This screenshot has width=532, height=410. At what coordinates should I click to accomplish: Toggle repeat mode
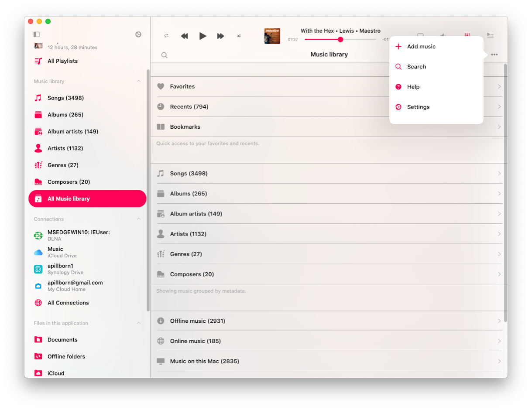pyautogui.click(x=166, y=36)
